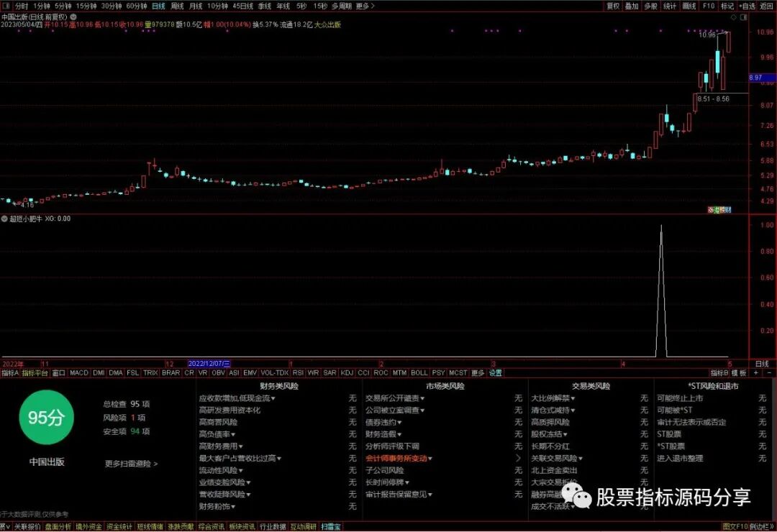Open the 复权 menu
The width and height of the screenshot is (777, 532).
point(613,6)
